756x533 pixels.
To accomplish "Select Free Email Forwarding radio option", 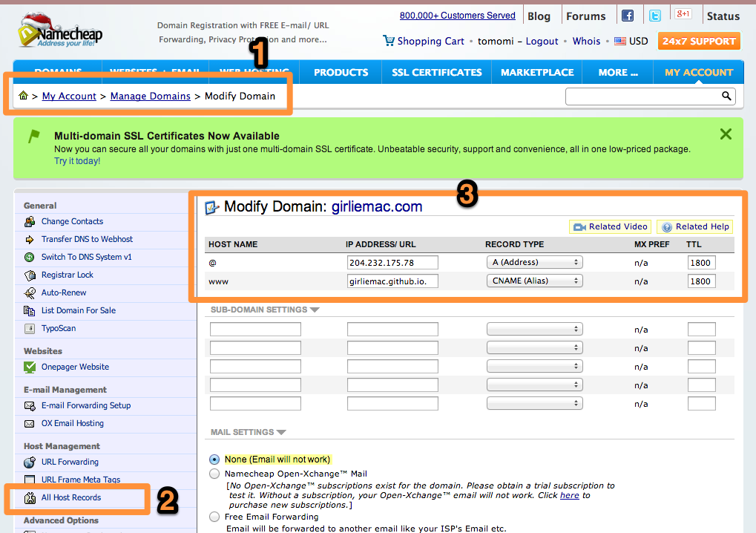I will coord(214,517).
